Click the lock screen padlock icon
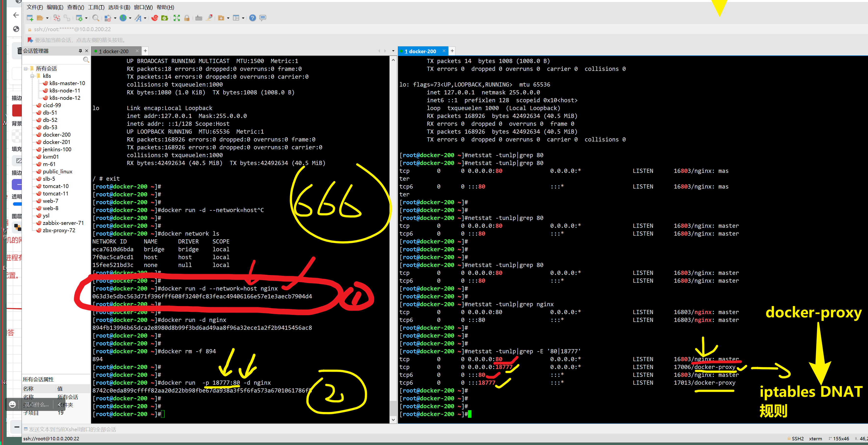Viewport: 868px width, 445px height. tap(187, 18)
